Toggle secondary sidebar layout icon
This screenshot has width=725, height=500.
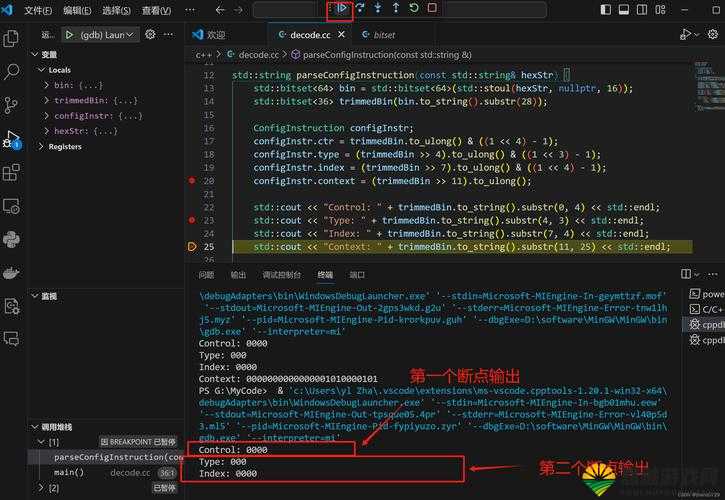(x=642, y=10)
